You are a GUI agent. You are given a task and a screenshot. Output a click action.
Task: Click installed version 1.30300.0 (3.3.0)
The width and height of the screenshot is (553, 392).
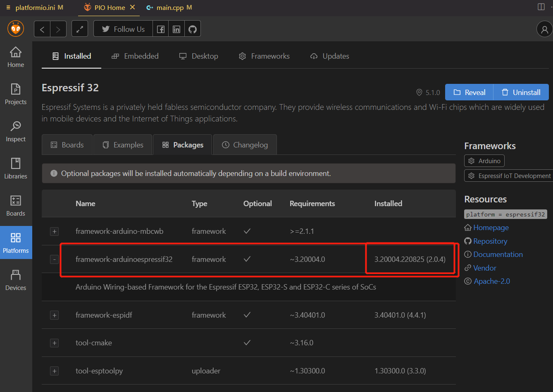pos(400,371)
